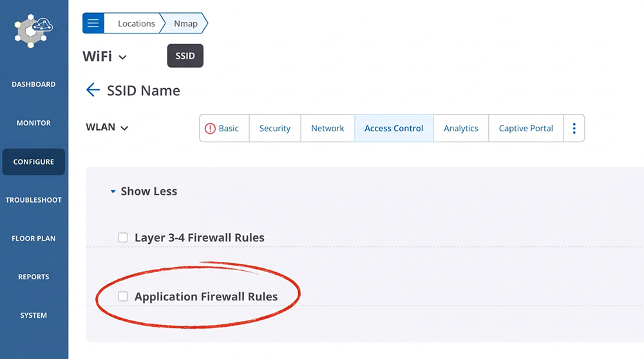Navigate to Locations breadcrumb
The image size is (644, 359).
(137, 23)
